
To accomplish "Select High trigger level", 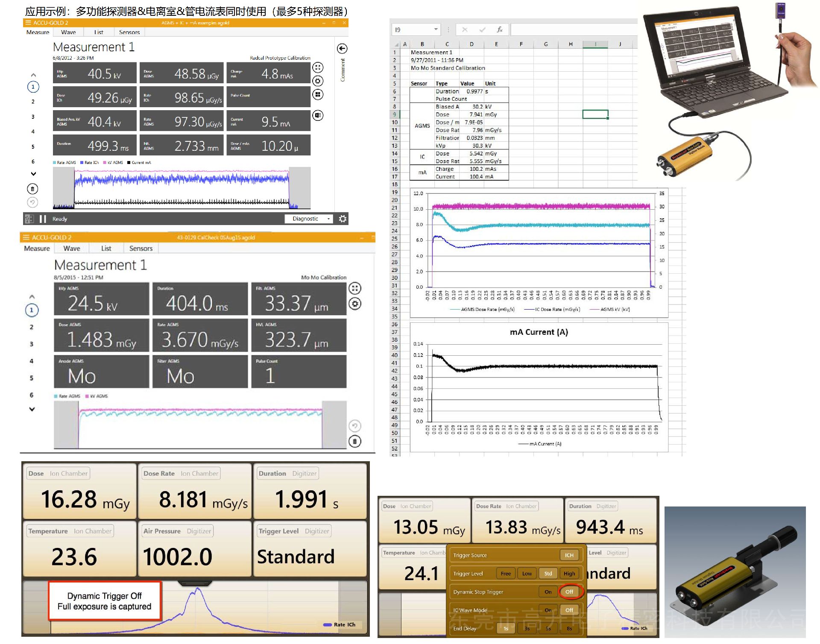I will (569, 574).
